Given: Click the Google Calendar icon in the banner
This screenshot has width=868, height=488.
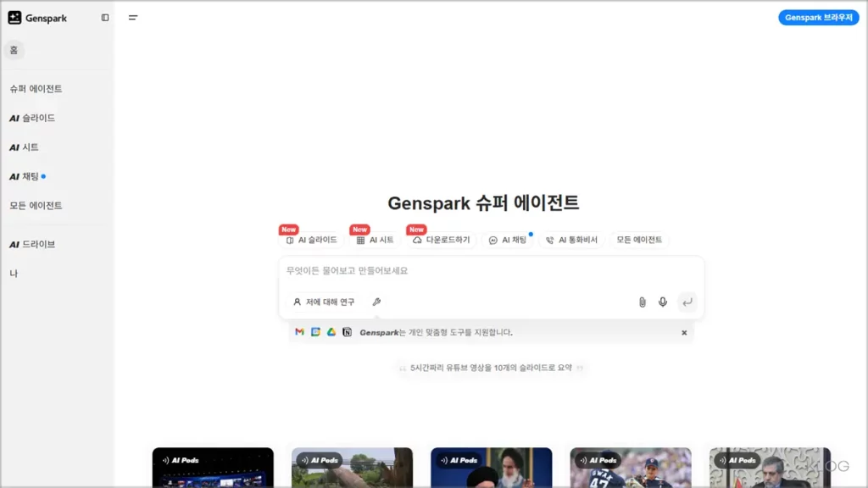Looking at the screenshot, I should coord(315,332).
